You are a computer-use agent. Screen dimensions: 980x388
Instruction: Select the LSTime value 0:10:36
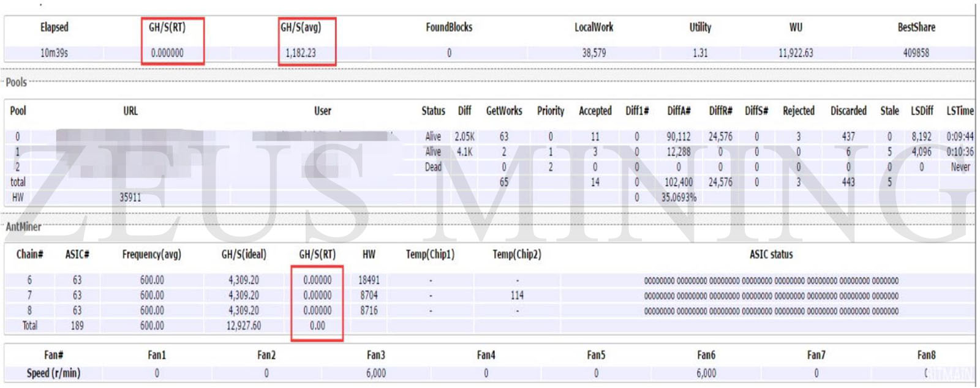click(960, 152)
